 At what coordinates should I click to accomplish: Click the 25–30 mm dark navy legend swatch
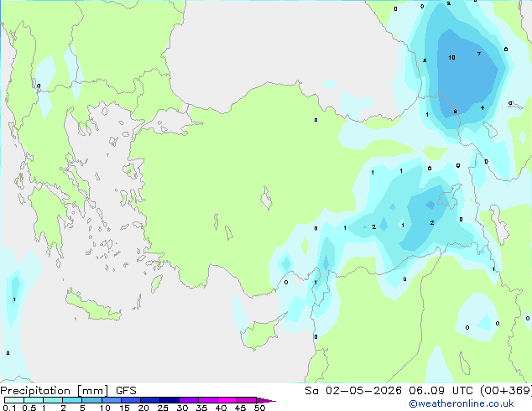(169, 400)
